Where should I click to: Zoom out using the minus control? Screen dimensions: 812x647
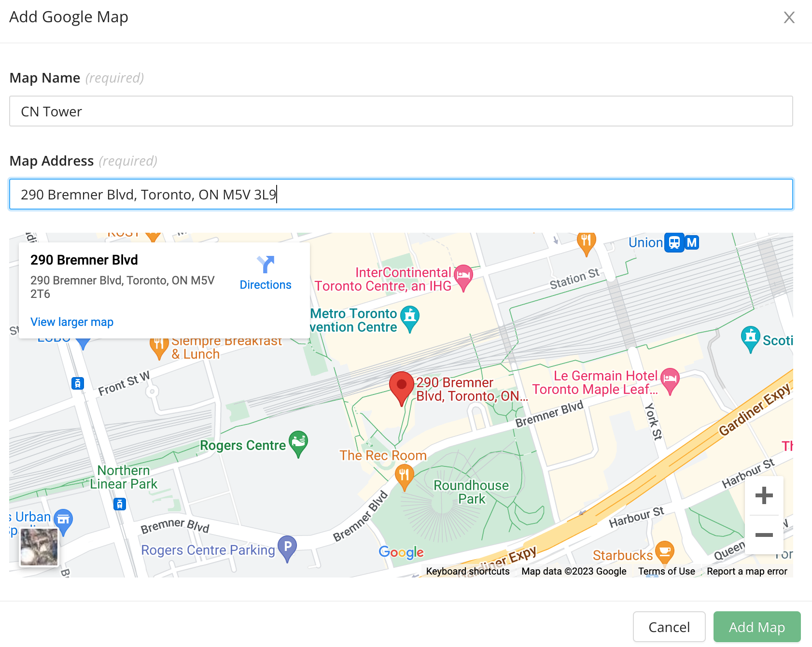pos(764,534)
